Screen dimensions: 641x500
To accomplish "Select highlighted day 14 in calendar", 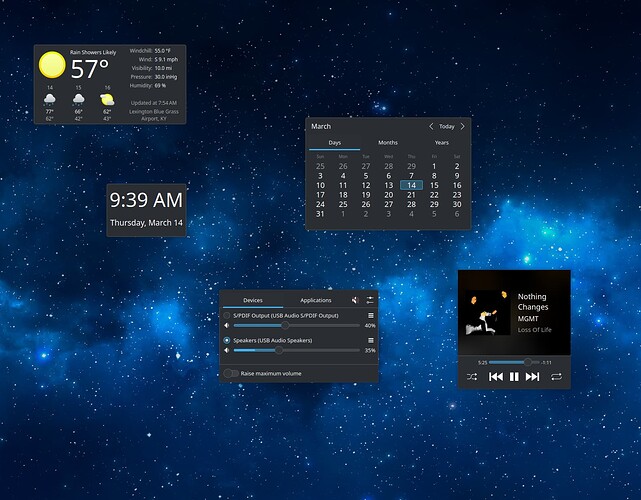I will 411,185.
